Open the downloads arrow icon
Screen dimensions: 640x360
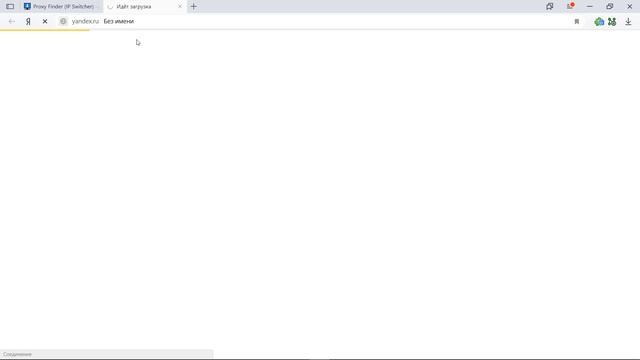coord(628,22)
